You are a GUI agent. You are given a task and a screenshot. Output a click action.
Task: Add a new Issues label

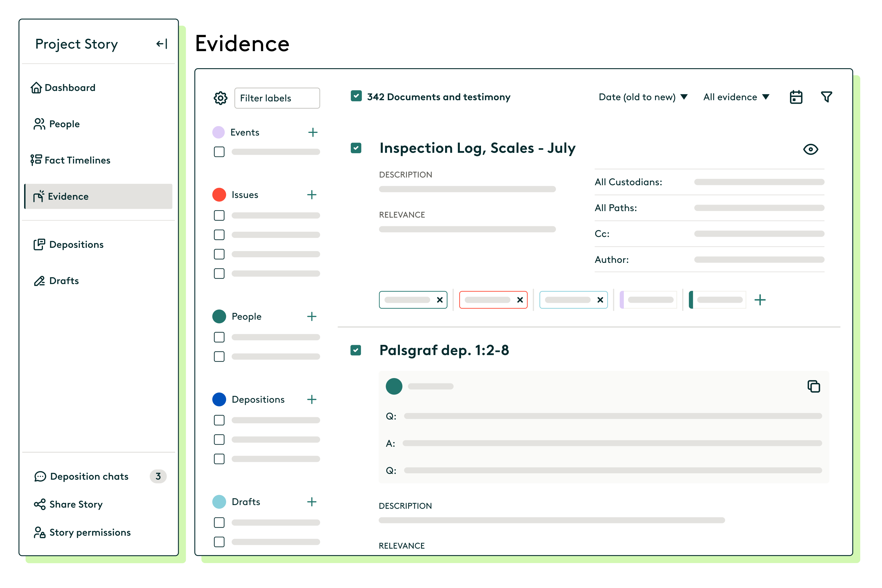pyautogui.click(x=312, y=195)
